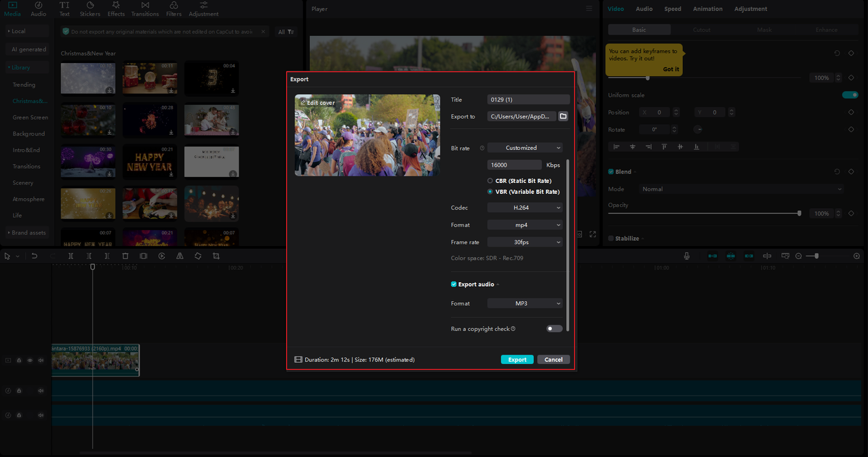The width and height of the screenshot is (868, 457).
Task: Click Got it on the keyframes tooltip
Action: (x=671, y=69)
